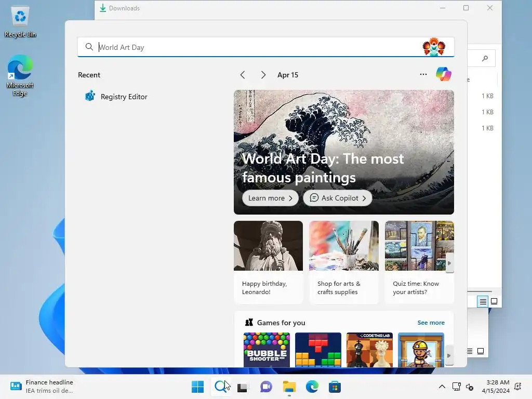Image resolution: width=532 pixels, height=399 pixels.
Task: Click the search magnifier in search box
Action: click(x=89, y=47)
